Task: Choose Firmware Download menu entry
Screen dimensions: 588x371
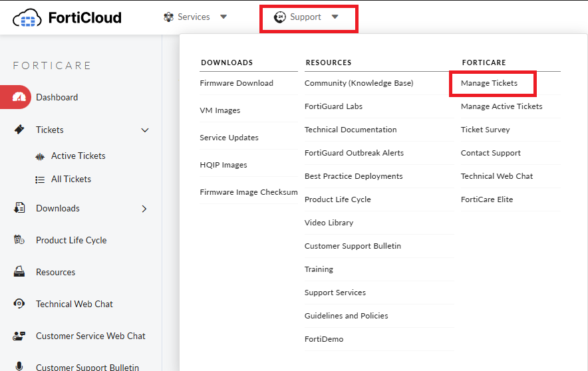Action: tap(236, 83)
